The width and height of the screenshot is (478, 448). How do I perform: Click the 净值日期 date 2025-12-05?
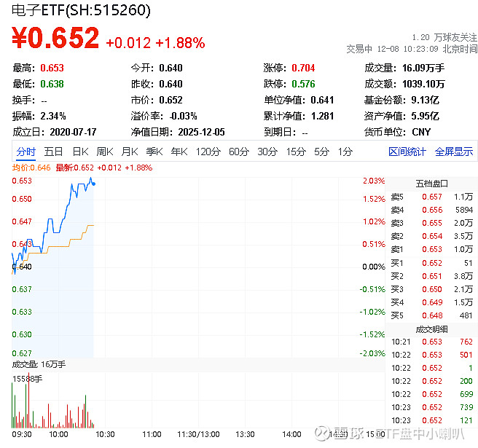(202, 132)
